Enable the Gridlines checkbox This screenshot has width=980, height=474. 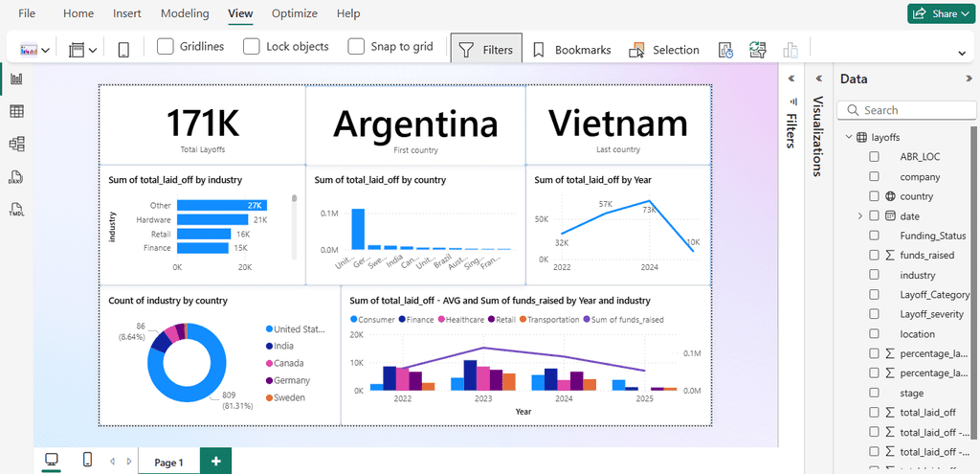click(x=165, y=47)
